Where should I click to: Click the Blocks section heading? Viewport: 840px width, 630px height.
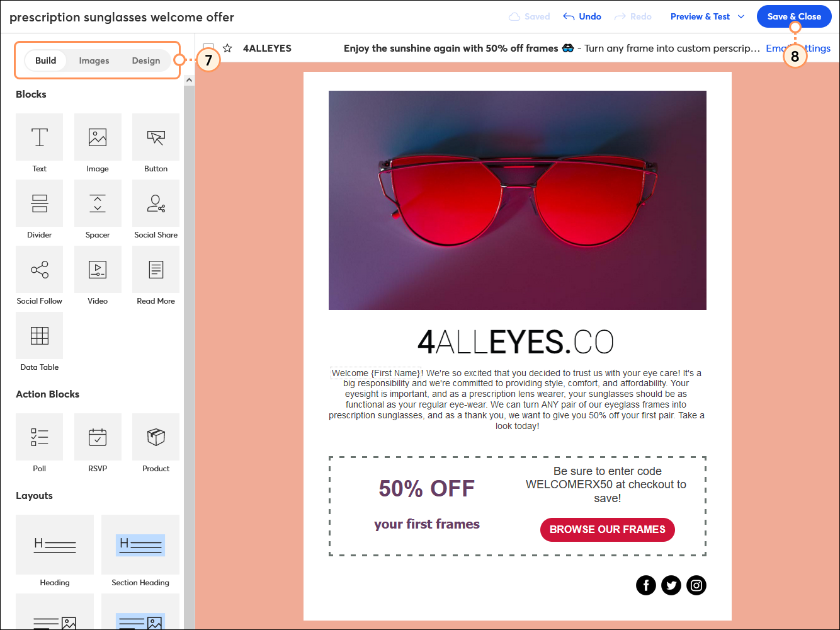tap(31, 94)
